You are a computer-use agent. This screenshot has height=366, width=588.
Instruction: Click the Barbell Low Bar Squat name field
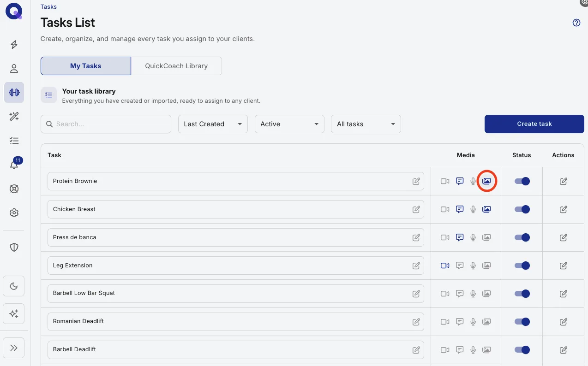pyautogui.click(x=235, y=293)
